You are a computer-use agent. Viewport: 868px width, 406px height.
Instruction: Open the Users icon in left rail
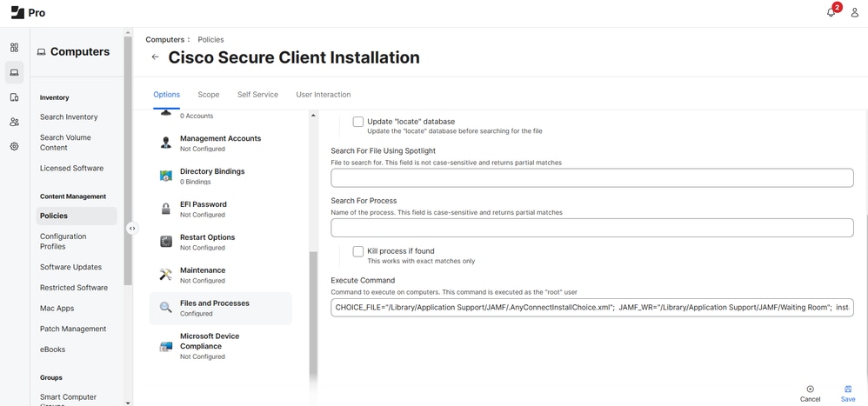(14, 123)
